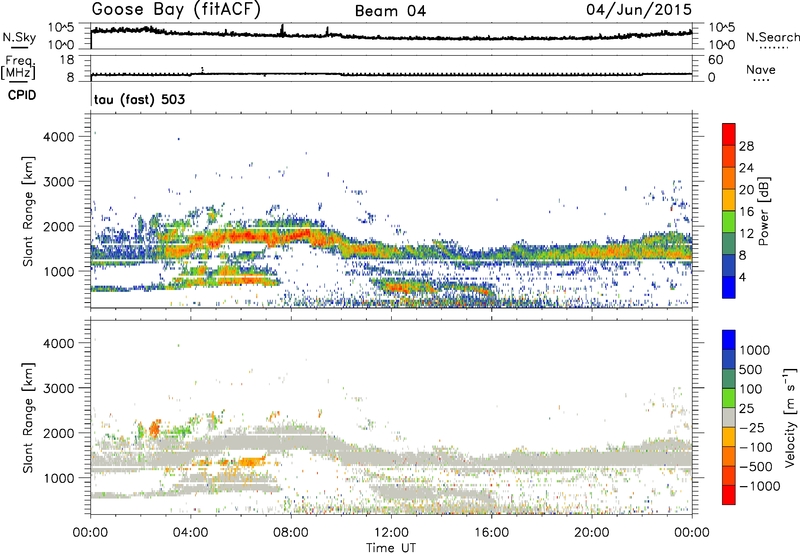800x554 pixels.
Task: Click the '04:00' time tick label
Action: (190, 533)
